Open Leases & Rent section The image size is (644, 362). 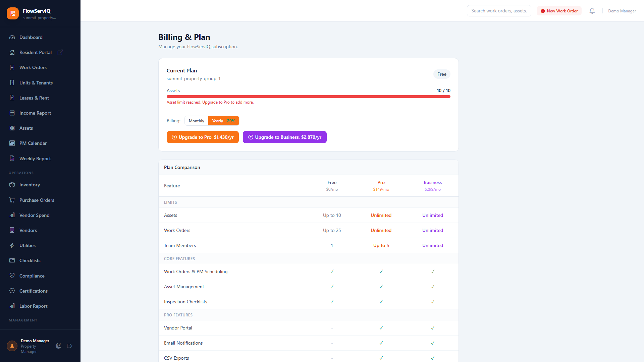click(40, 98)
